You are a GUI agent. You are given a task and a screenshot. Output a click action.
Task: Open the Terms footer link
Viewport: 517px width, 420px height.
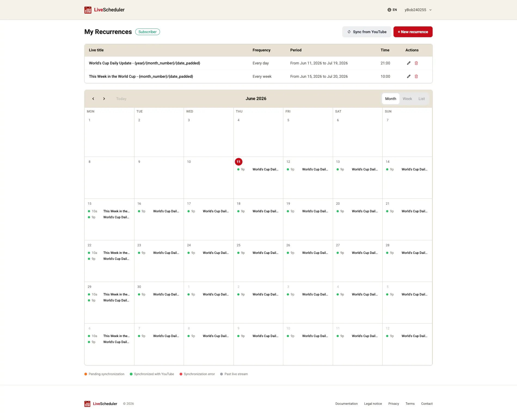pos(410,404)
